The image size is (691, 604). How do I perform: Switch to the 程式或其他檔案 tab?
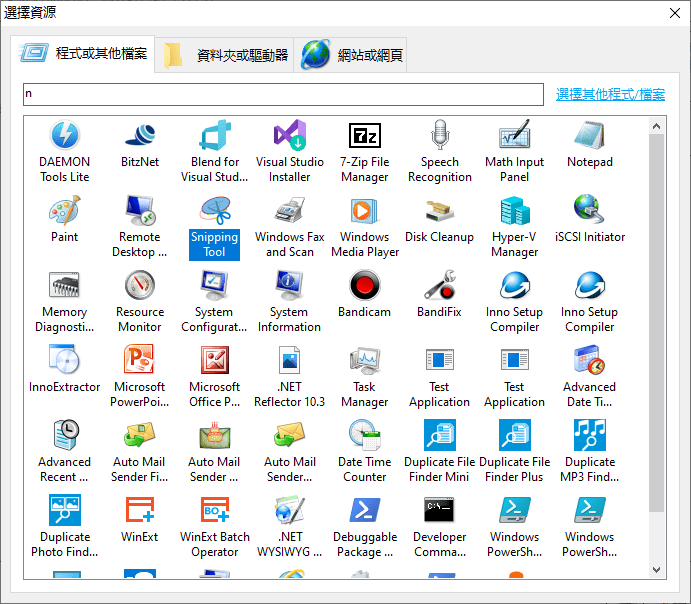click(82, 54)
